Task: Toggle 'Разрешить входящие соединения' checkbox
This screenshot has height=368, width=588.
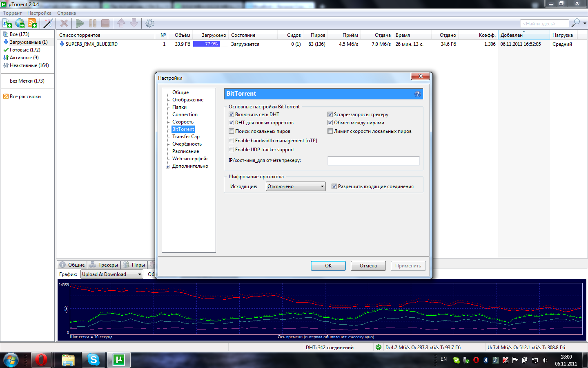Action: [x=334, y=186]
